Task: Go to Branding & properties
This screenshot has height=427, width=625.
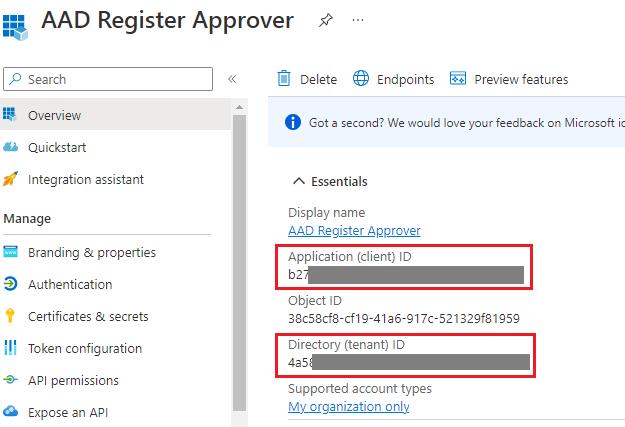Action: tap(92, 252)
